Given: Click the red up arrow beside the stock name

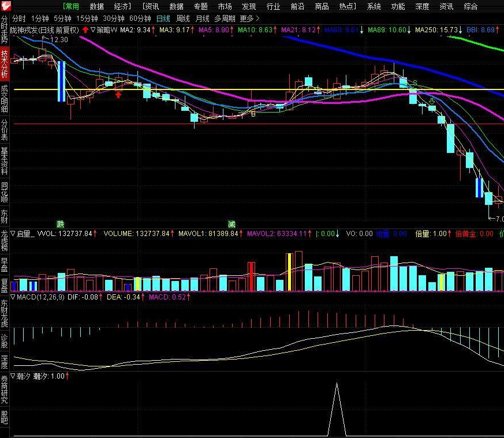Looking at the screenshot, I should coord(85,30).
